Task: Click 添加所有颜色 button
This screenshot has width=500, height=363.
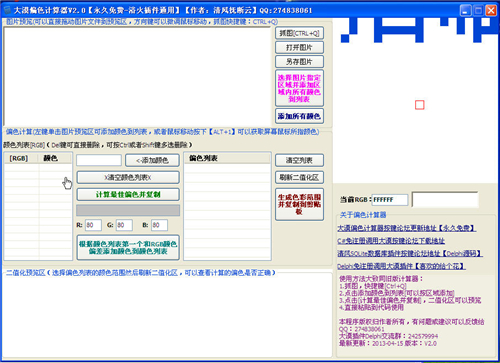Action: click(299, 116)
